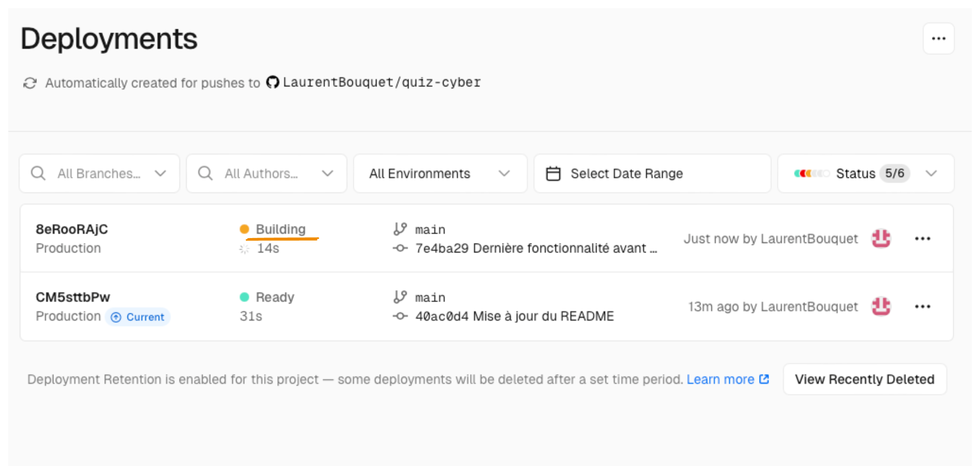Click the commit icon beside 7e4ba29
Image resolution: width=980 pixels, height=474 pixels.
(x=400, y=248)
